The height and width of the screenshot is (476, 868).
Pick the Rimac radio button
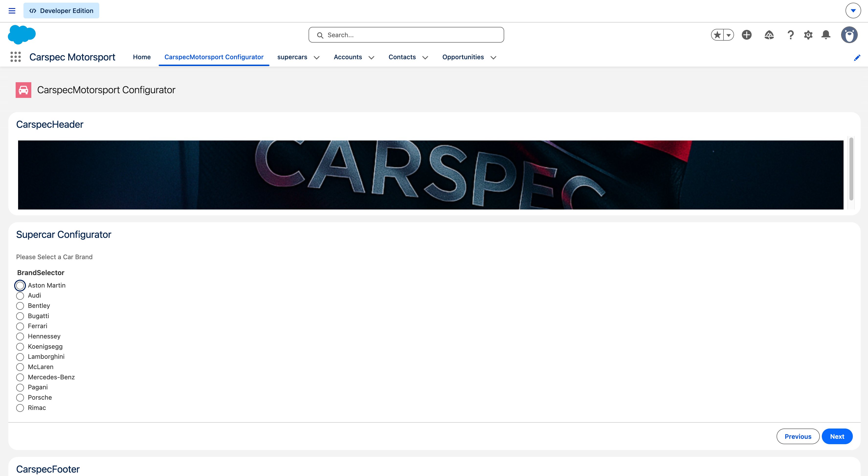[20, 408]
